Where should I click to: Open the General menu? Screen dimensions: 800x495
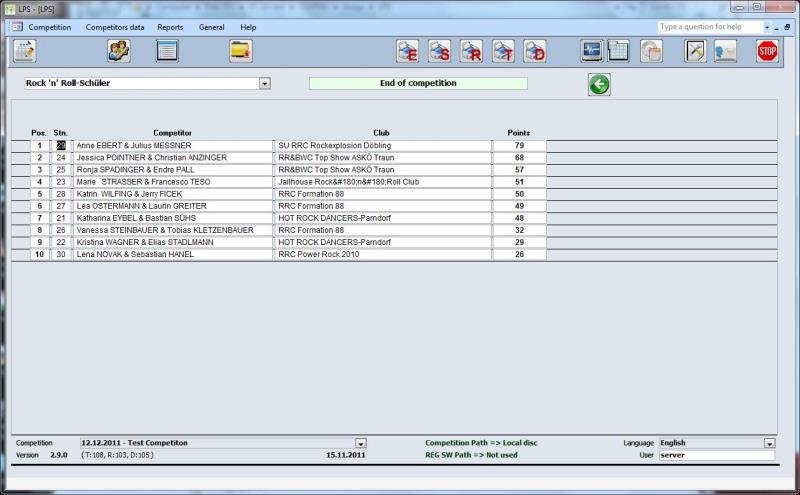coord(211,27)
